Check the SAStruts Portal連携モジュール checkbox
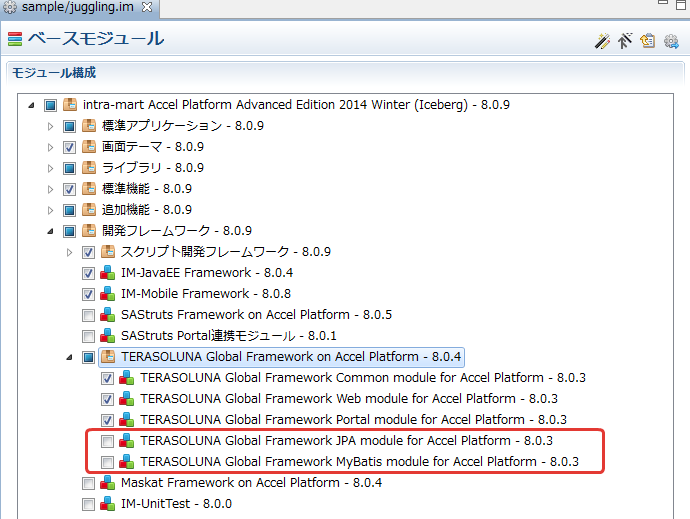 click(88, 336)
